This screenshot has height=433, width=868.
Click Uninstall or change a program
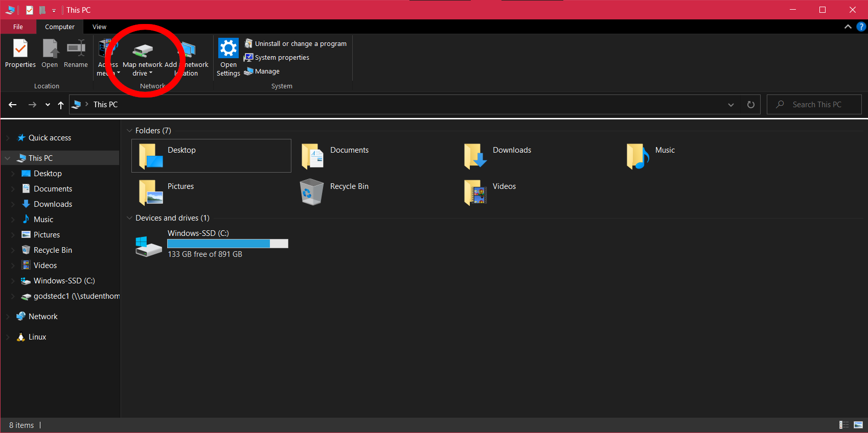[x=300, y=44]
